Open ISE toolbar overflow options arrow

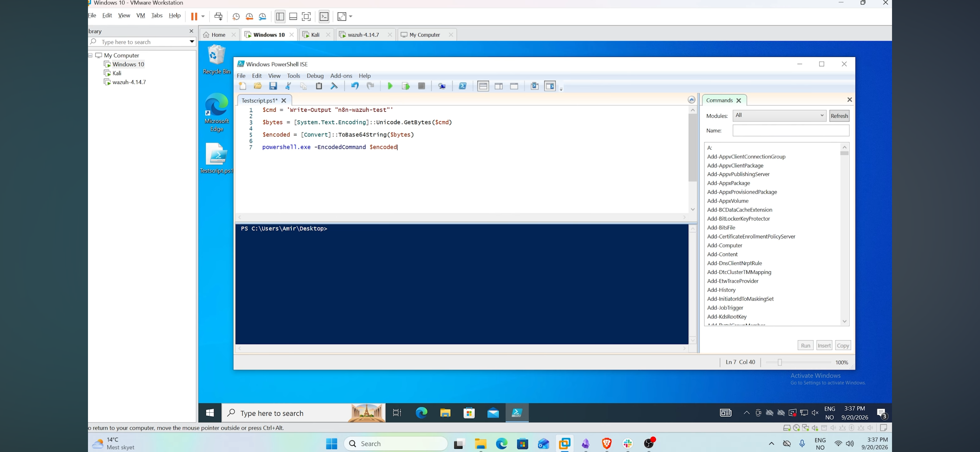point(561,89)
